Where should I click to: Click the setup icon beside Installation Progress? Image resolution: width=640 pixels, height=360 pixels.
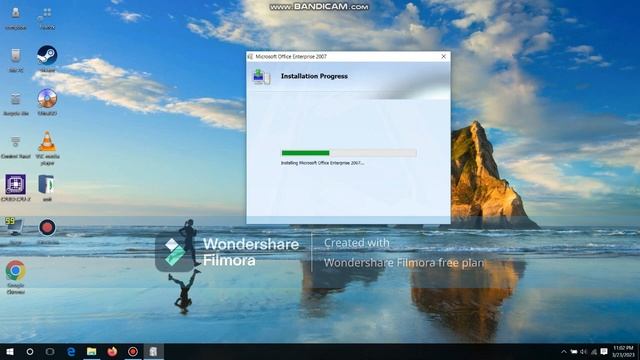[x=261, y=77]
